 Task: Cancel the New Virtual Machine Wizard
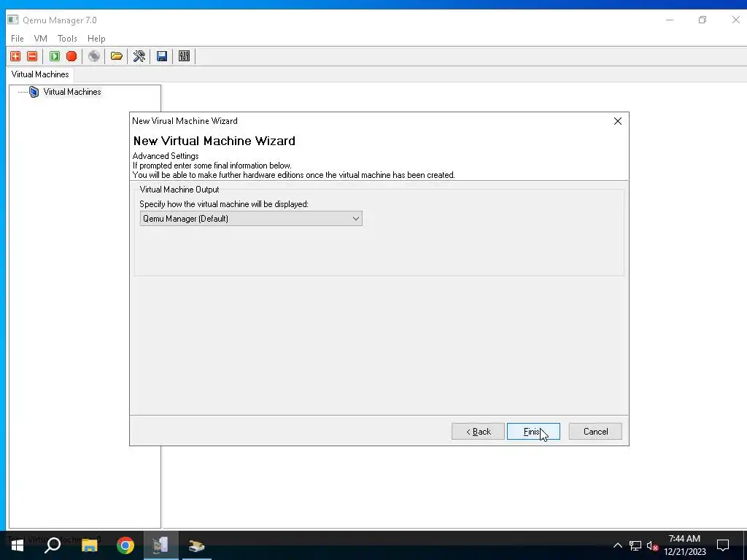click(595, 432)
